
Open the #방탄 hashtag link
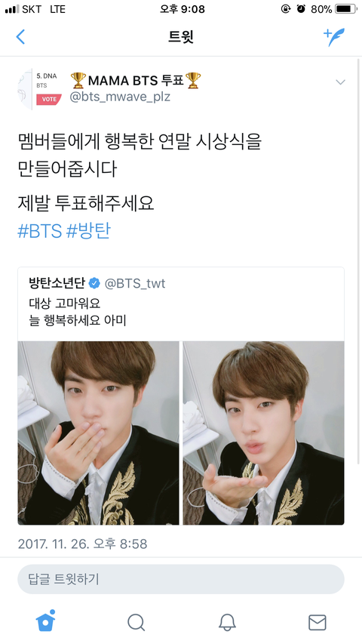88,230
